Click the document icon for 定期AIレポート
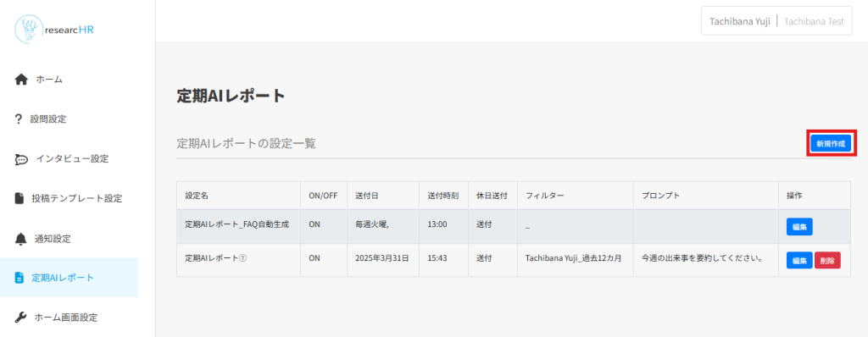The height and width of the screenshot is (337, 868). pyautogui.click(x=19, y=277)
